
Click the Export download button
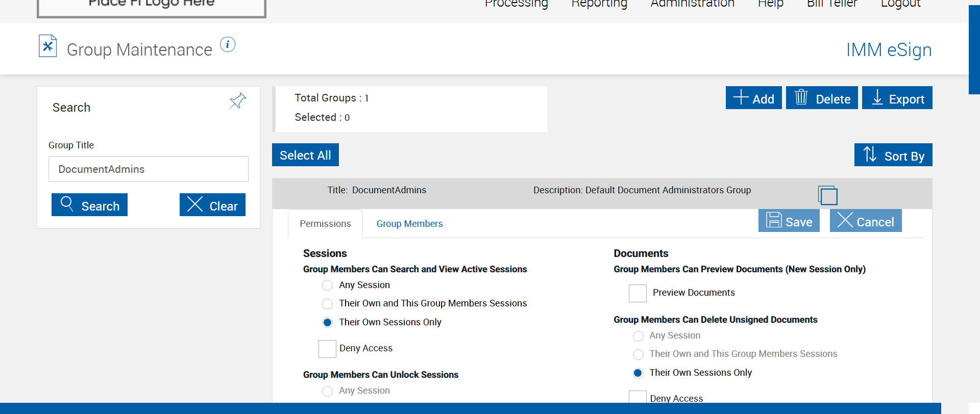click(x=897, y=98)
